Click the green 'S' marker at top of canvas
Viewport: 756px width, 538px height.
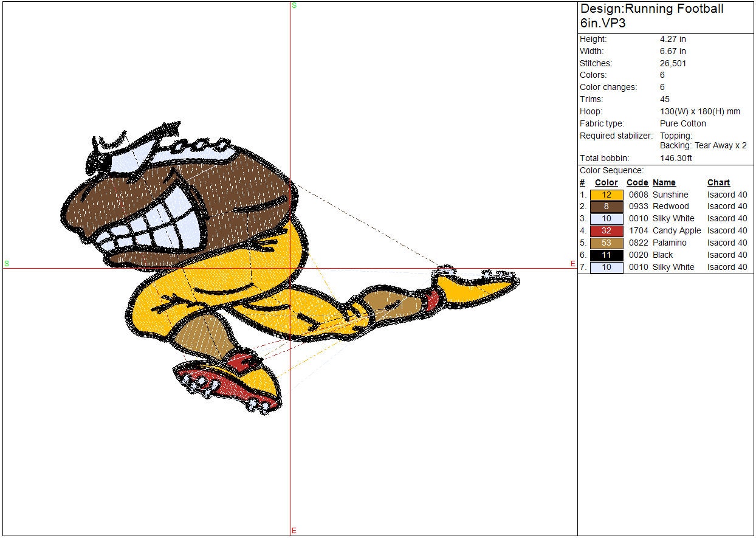(x=294, y=5)
